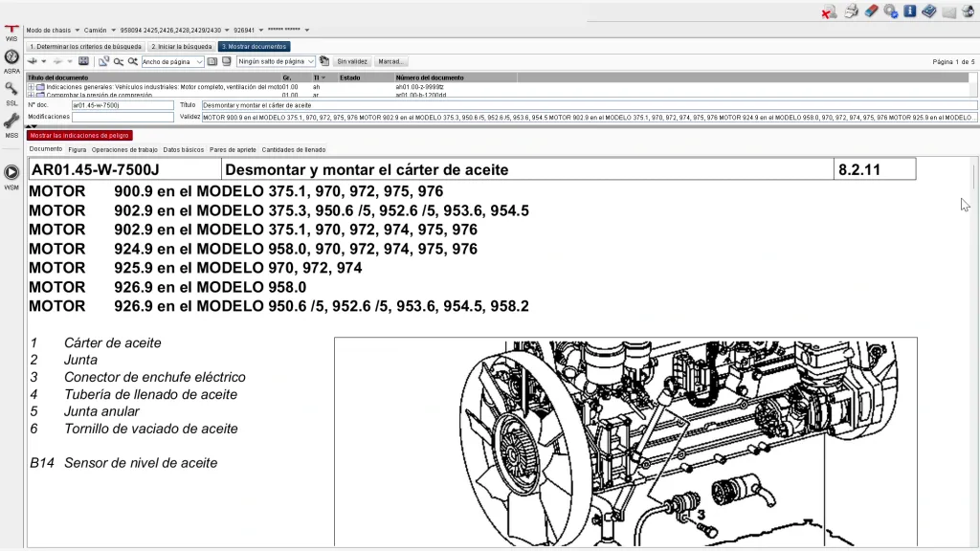Open the MSS wrench module
The width and height of the screenshot is (980, 551).
click(11, 125)
